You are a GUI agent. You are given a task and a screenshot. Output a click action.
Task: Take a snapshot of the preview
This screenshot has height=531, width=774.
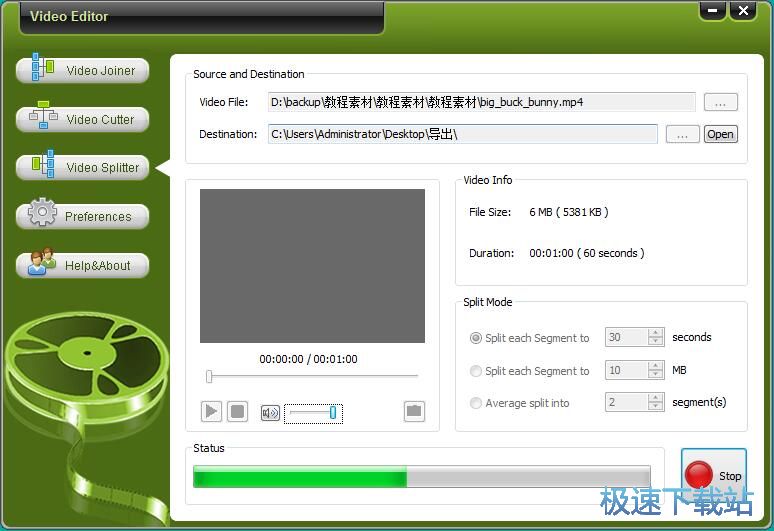[414, 411]
